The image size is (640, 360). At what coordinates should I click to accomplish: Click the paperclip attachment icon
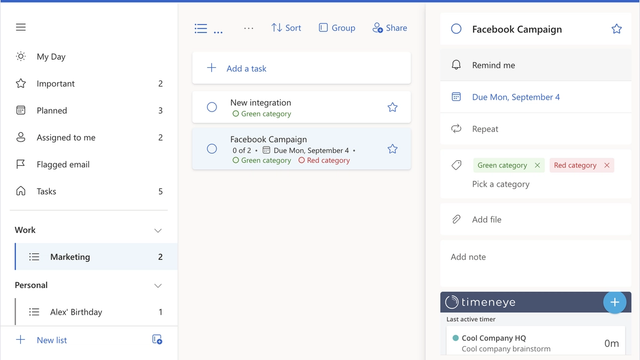[456, 220]
